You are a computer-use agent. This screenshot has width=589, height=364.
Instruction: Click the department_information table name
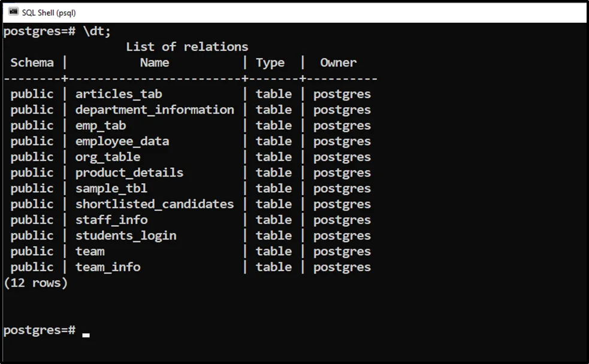click(x=155, y=110)
